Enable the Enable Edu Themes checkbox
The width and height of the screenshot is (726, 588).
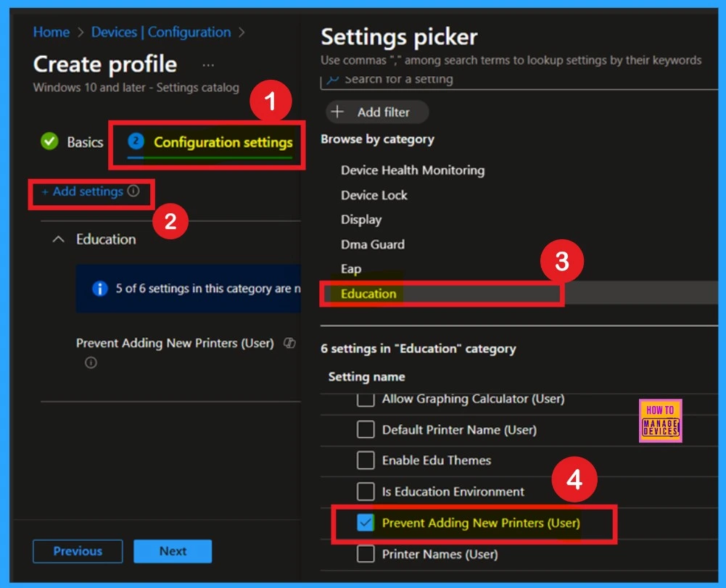[x=366, y=460]
